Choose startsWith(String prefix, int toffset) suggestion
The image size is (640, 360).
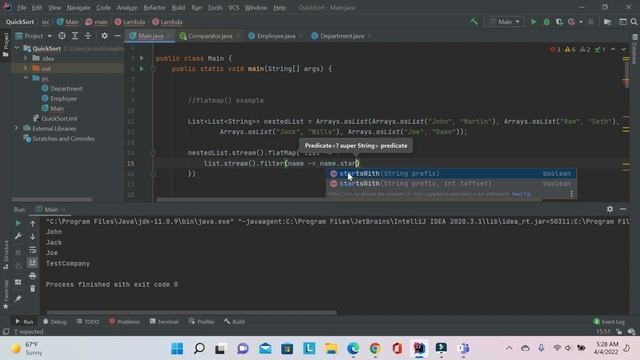pyautogui.click(x=451, y=184)
